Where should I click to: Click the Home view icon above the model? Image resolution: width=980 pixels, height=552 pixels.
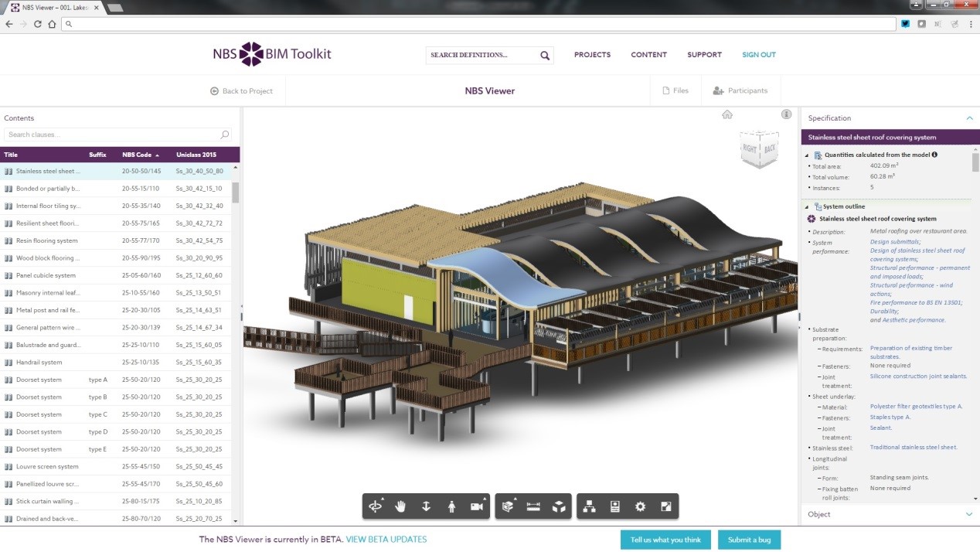727,114
